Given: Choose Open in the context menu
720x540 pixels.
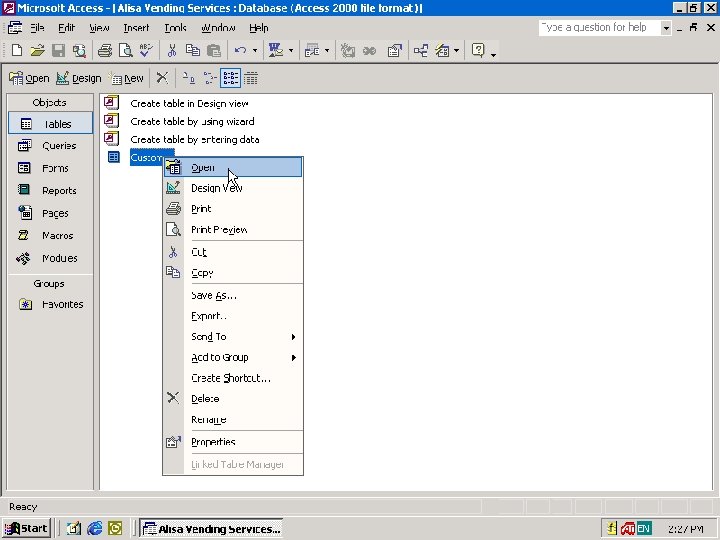Looking at the screenshot, I should coord(233,167).
